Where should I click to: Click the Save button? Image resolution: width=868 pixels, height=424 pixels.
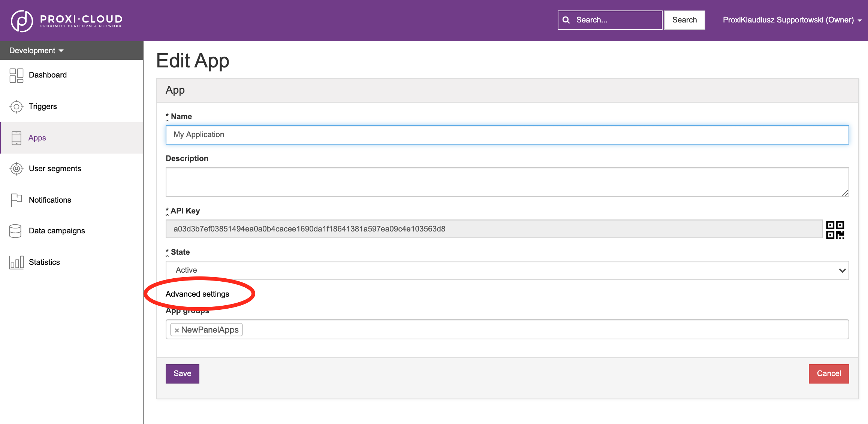(x=183, y=373)
